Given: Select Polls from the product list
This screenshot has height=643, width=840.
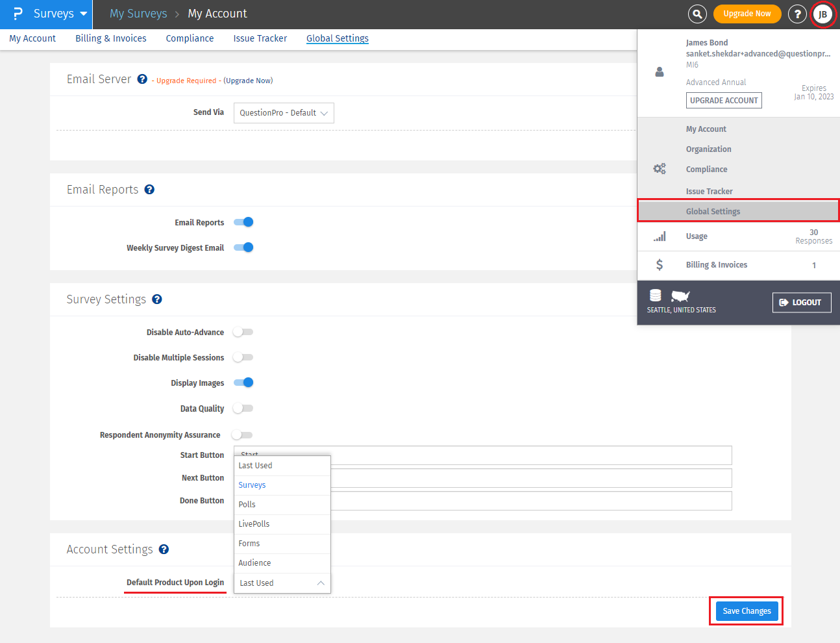Looking at the screenshot, I should point(247,505).
